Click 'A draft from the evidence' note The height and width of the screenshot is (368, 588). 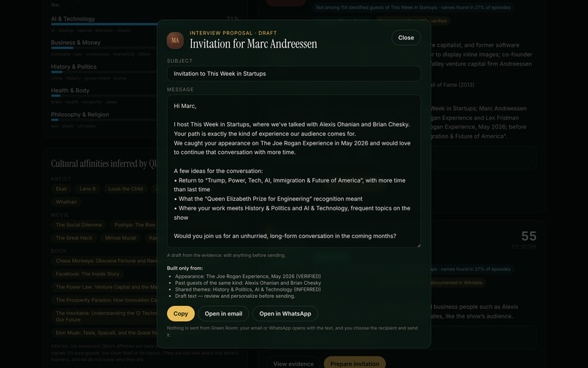click(226, 256)
